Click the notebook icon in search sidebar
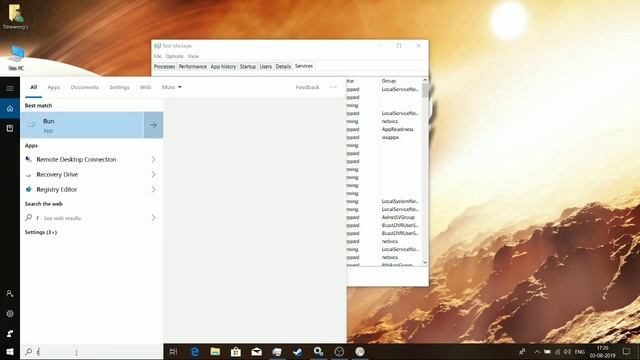This screenshot has width=640, height=360. pos(10,129)
